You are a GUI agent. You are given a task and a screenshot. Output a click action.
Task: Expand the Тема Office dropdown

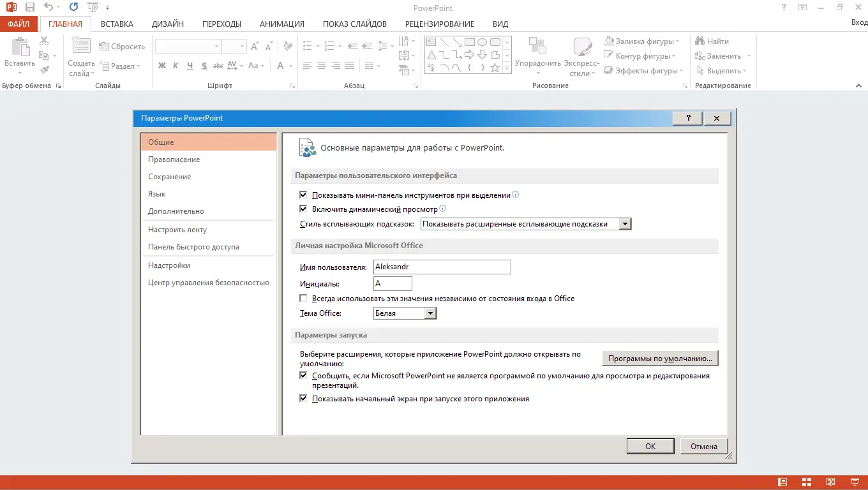(431, 313)
